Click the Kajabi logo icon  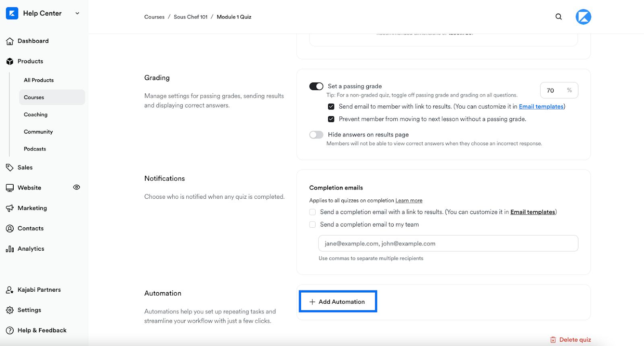click(x=12, y=13)
